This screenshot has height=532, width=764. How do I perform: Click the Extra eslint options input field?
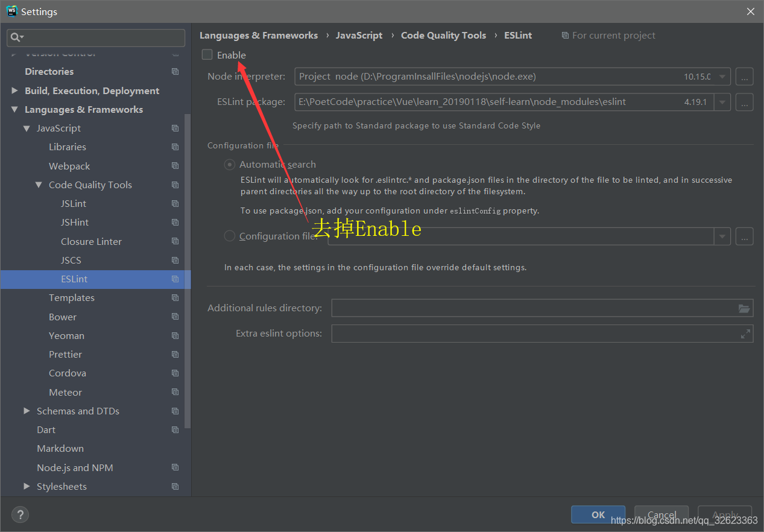point(542,334)
